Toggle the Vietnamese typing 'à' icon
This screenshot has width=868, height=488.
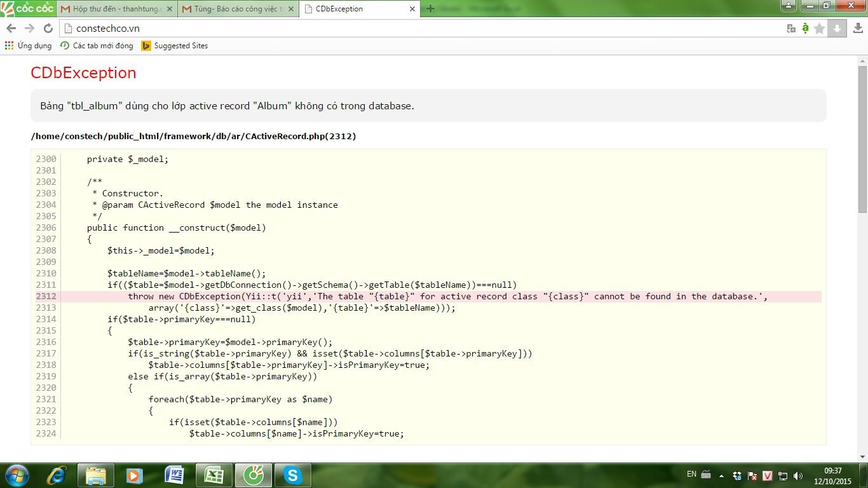[x=805, y=29]
